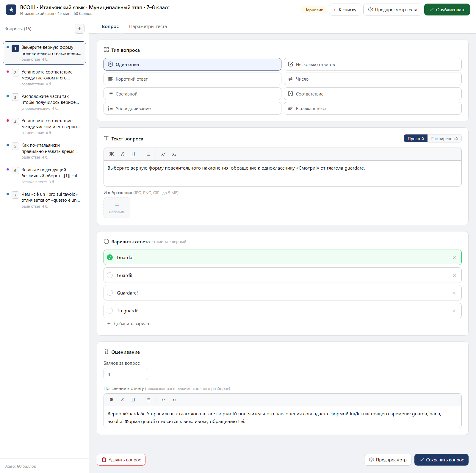Click Добавить вариант link

click(129, 324)
